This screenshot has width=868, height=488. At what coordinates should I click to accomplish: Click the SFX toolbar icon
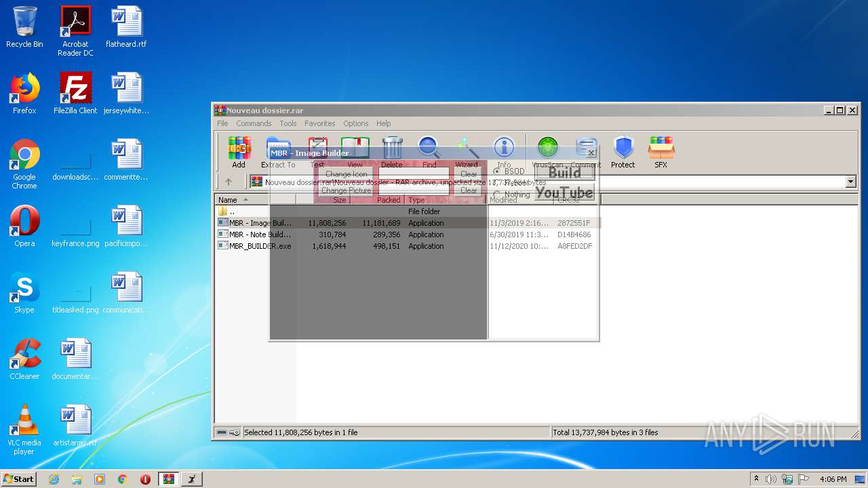660,152
